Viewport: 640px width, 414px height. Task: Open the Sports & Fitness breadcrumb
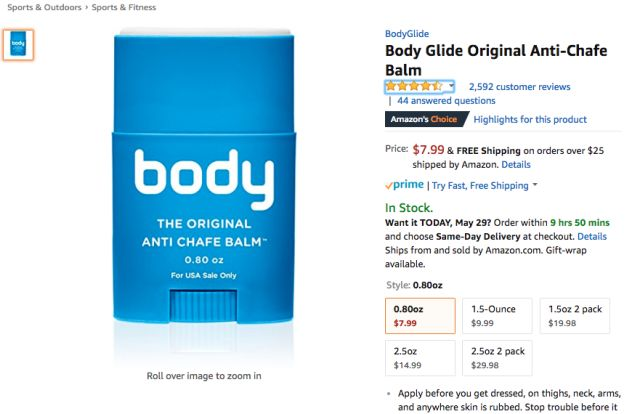point(124,7)
